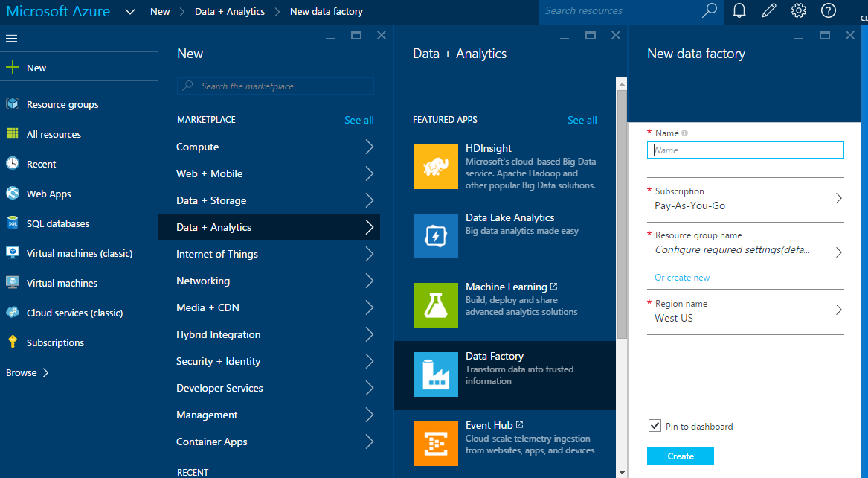Image resolution: width=868 pixels, height=478 pixels.
Task: Expand the Web + Mobile category chevron
Action: (x=369, y=173)
